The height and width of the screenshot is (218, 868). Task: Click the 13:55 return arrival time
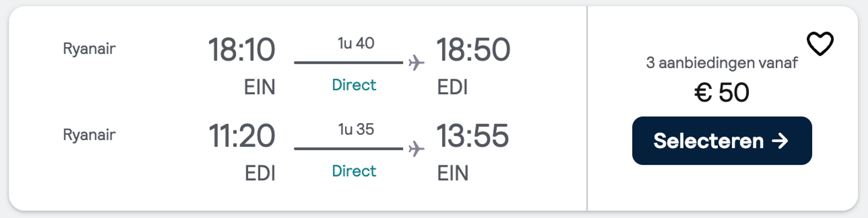coord(472,136)
